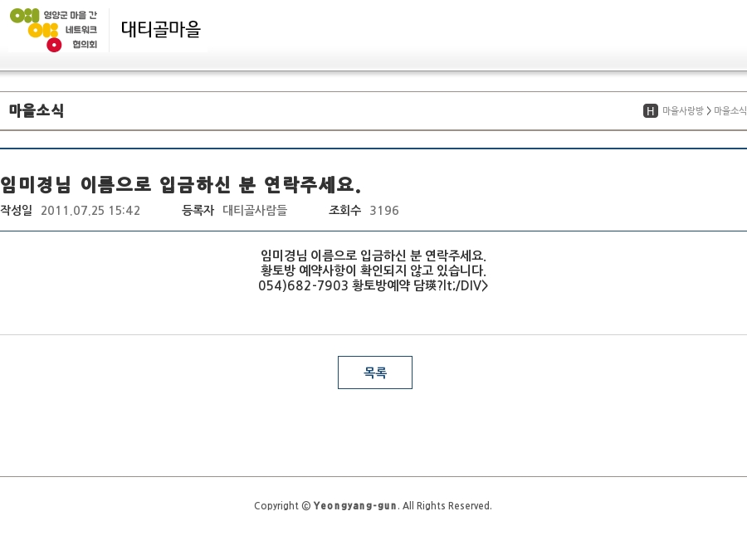The image size is (747, 560).
Task: Click the post title about 임미경님 입금
Action: pyautogui.click(x=180, y=183)
